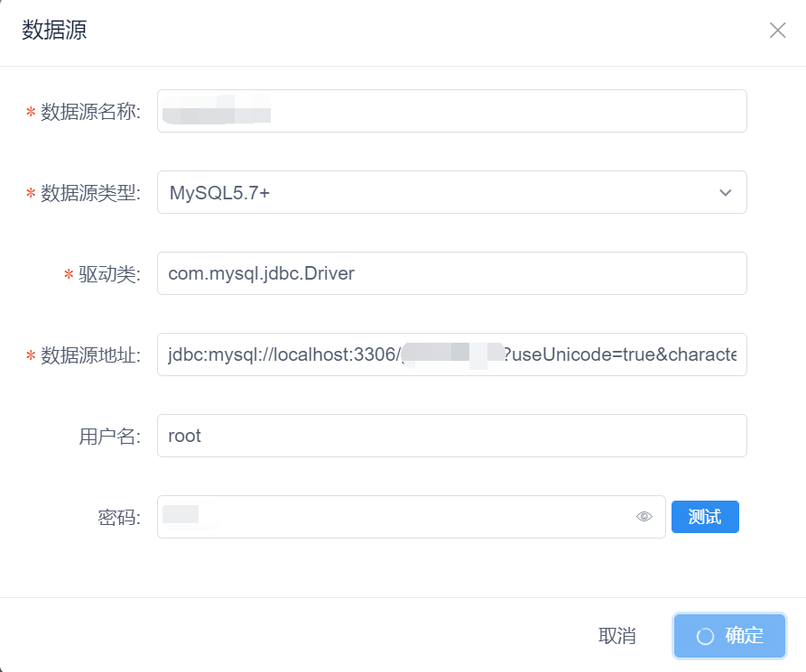Close the 数据源 dialog with the X icon
This screenshot has width=806, height=672.
pos(778,31)
